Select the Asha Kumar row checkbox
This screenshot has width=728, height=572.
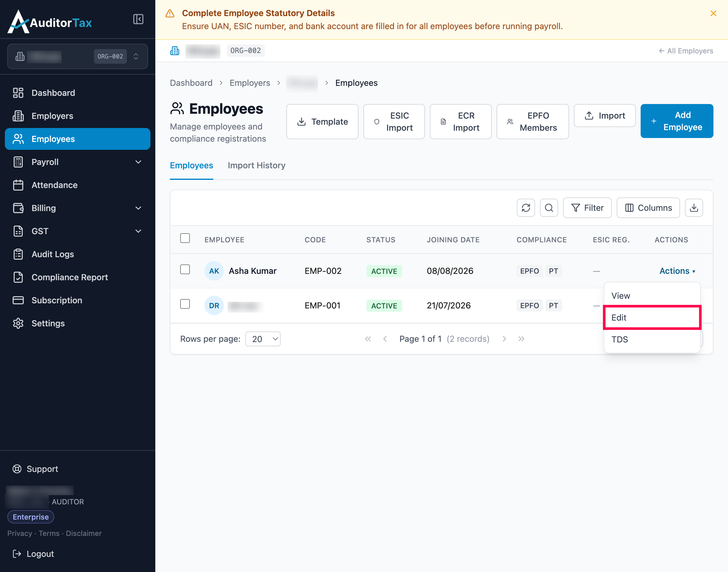click(185, 270)
